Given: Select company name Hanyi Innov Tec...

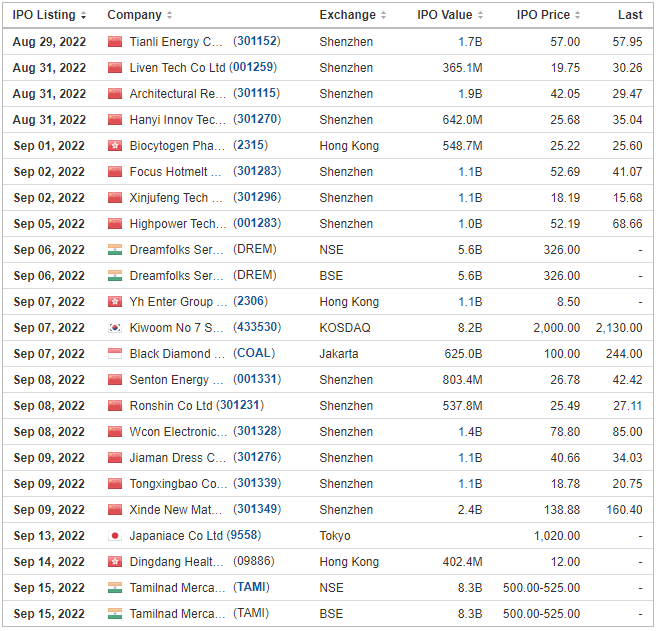Looking at the screenshot, I should tap(178, 120).
